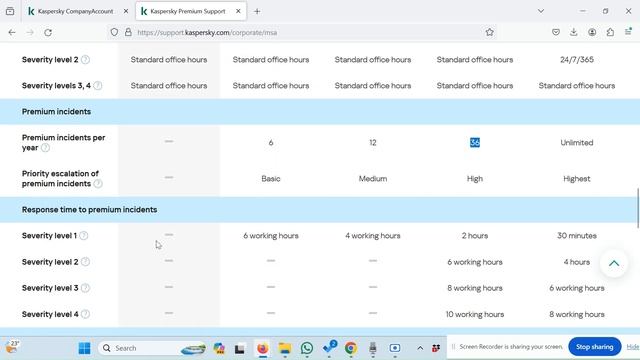The height and width of the screenshot is (360, 640).
Task: Open the weather widget on the taskbar
Action: coord(11,347)
